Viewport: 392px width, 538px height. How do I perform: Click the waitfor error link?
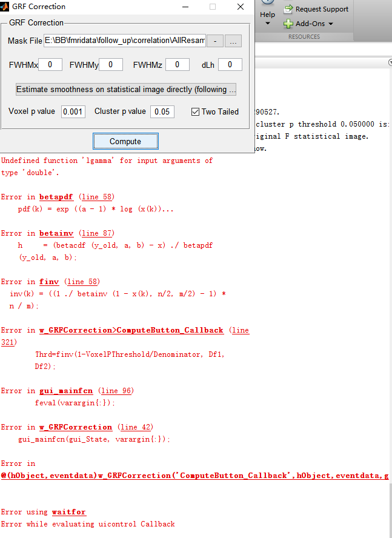pos(68,512)
